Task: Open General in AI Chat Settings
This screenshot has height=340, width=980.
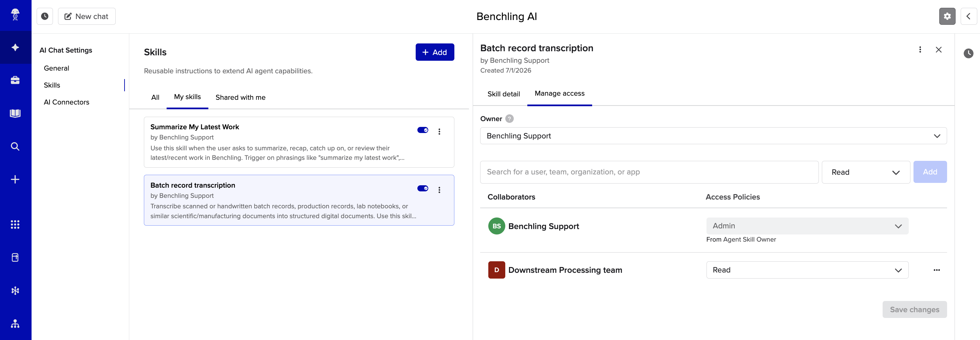Action: coord(56,68)
